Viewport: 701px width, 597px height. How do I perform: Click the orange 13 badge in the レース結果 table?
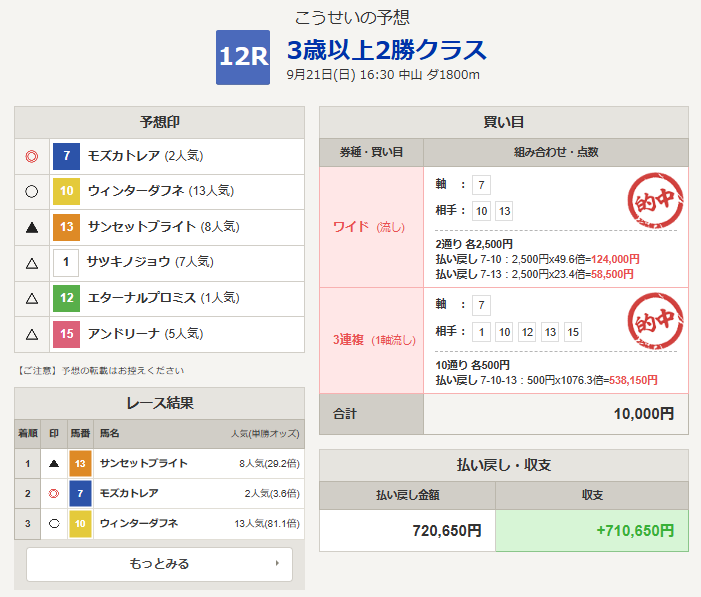pos(81,464)
